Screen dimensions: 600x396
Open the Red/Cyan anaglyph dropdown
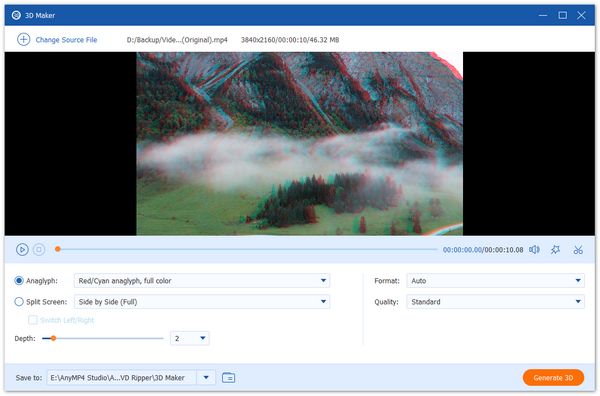202,281
